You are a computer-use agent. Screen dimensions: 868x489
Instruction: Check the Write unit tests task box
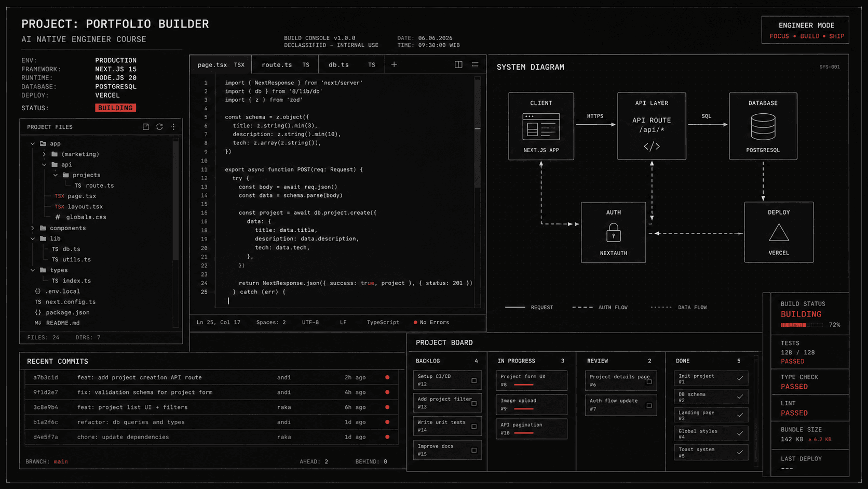[474, 427]
